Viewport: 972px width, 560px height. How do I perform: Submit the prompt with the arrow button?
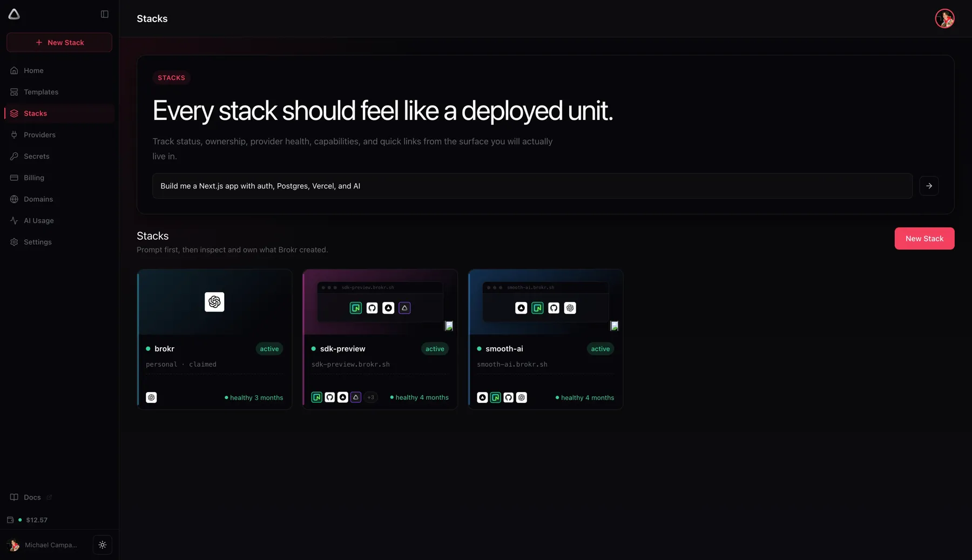(929, 186)
